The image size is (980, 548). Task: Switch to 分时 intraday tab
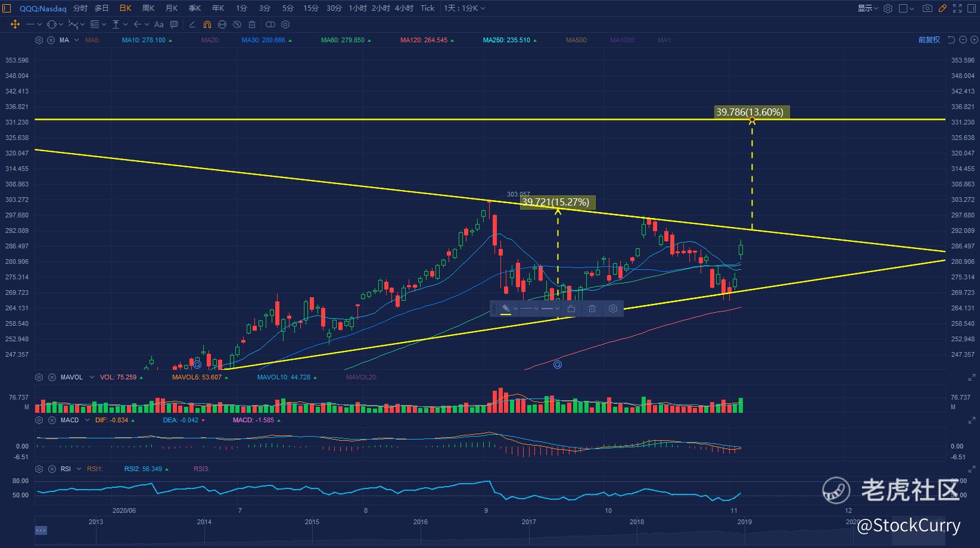tap(80, 8)
